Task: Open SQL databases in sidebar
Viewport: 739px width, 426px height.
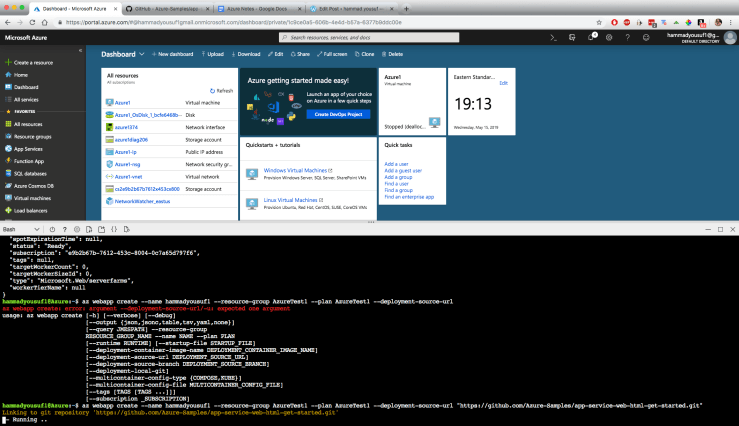Action: point(26,174)
